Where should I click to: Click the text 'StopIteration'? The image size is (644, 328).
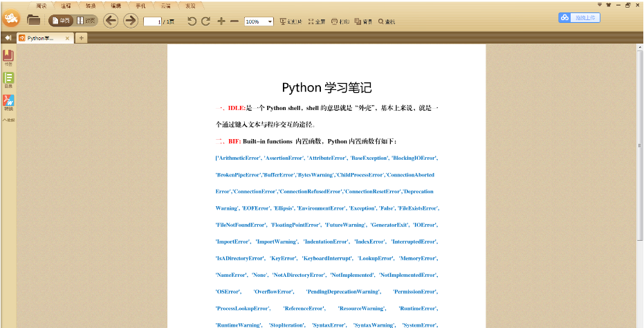coord(287,325)
